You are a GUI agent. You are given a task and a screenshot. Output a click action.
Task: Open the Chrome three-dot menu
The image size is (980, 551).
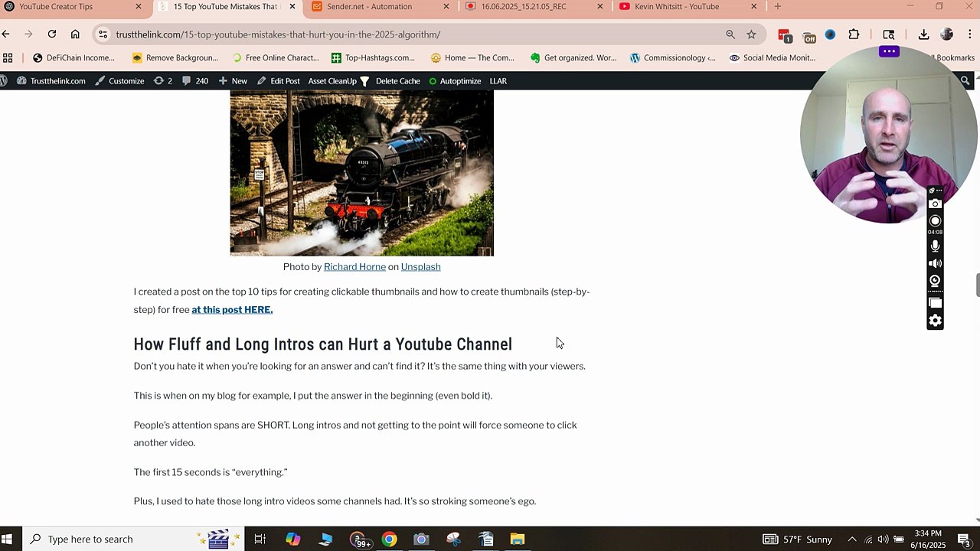[970, 34]
